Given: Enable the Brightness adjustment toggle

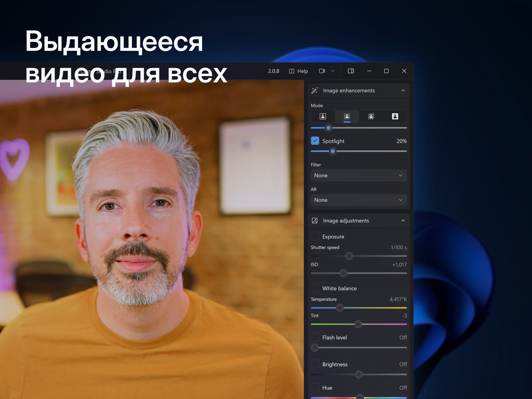Looking at the screenshot, I should click(315, 364).
